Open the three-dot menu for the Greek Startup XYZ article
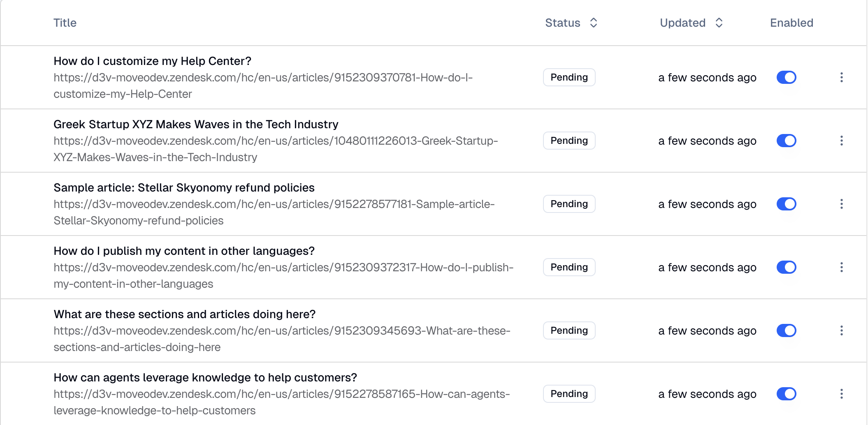 (x=841, y=141)
